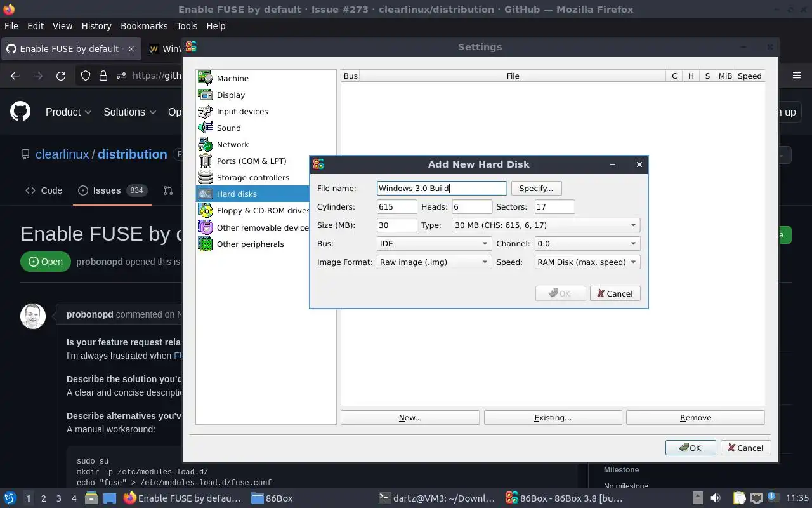Open Other peripherals icon
The image size is (812, 508).
tap(206, 243)
